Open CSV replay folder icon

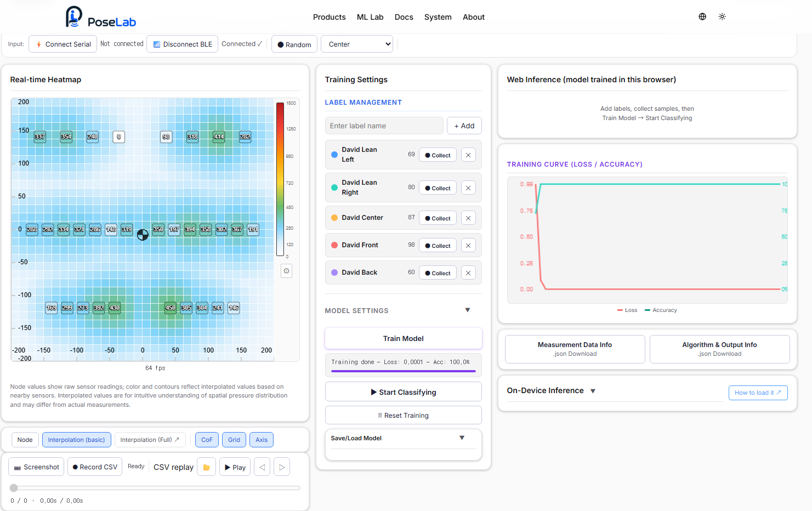tap(207, 467)
